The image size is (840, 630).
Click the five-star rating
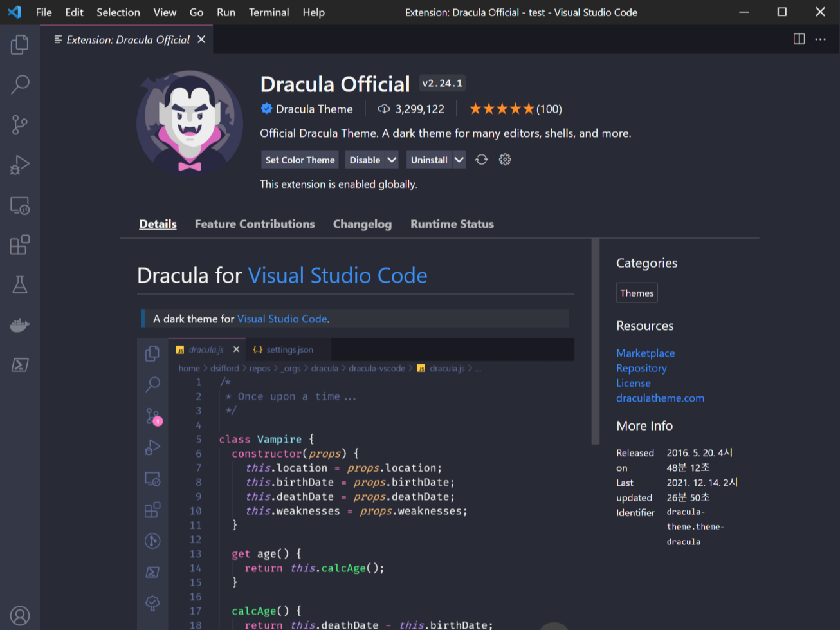502,109
